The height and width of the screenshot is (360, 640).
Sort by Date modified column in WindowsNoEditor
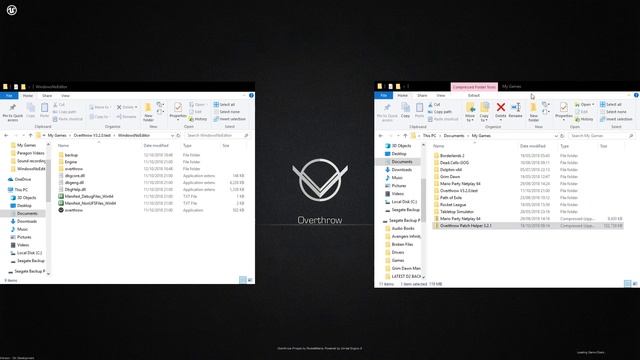pyautogui.click(x=156, y=145)
